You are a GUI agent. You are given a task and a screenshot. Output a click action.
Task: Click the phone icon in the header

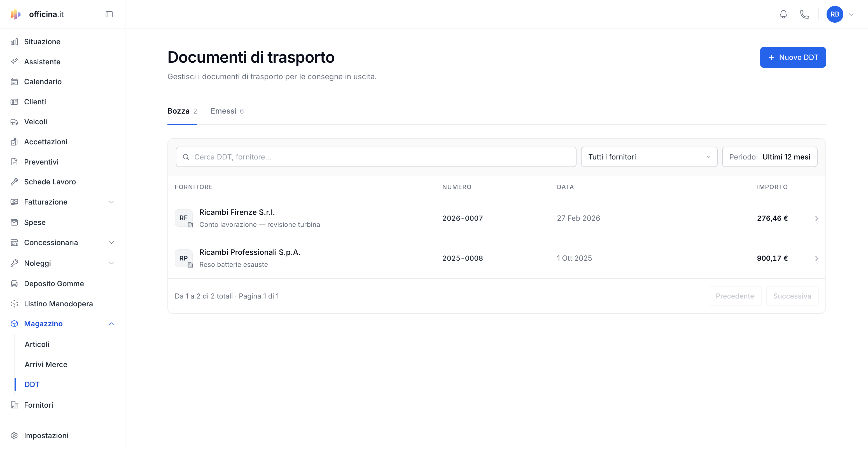(x=804, y=14)
